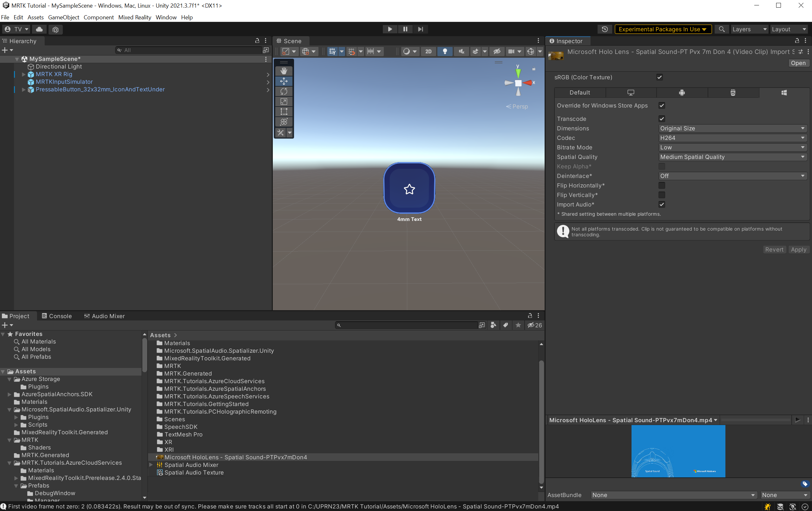
Task: Toggle 2D scene view mode
Action: click(428, 51)
